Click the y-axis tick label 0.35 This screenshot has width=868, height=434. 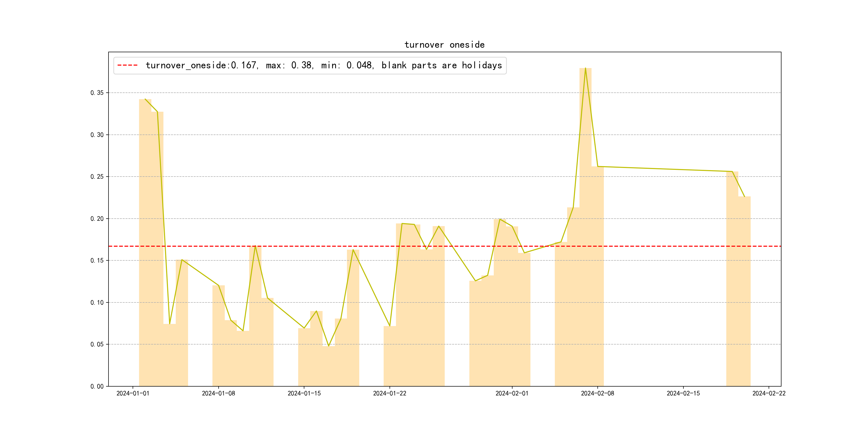[97, 93]
